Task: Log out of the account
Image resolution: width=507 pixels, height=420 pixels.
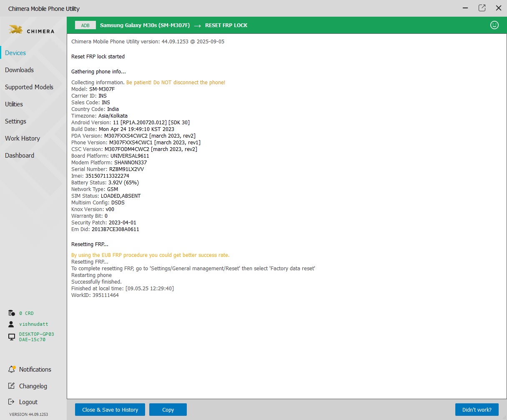Action: click(x=28, y=402)
